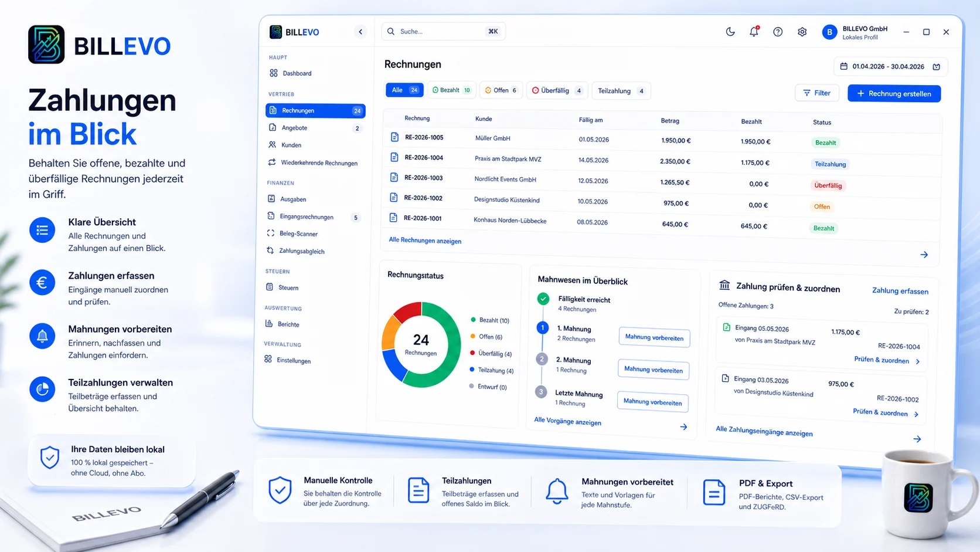Click the bank icon beside Zahlung prüfen & zuordnen
The width and height of the screenshot is (980, 552).
click(724, 285)
